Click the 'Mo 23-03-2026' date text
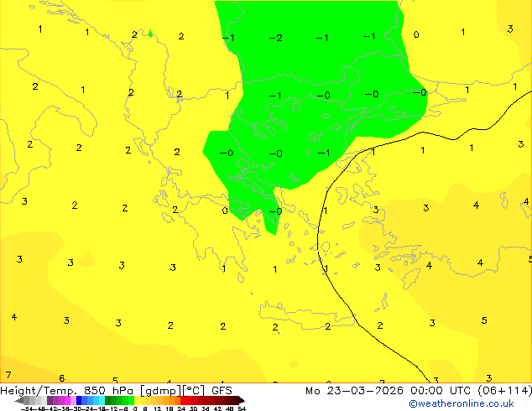The width and height of the screenshot is (532, 411). 354,391
